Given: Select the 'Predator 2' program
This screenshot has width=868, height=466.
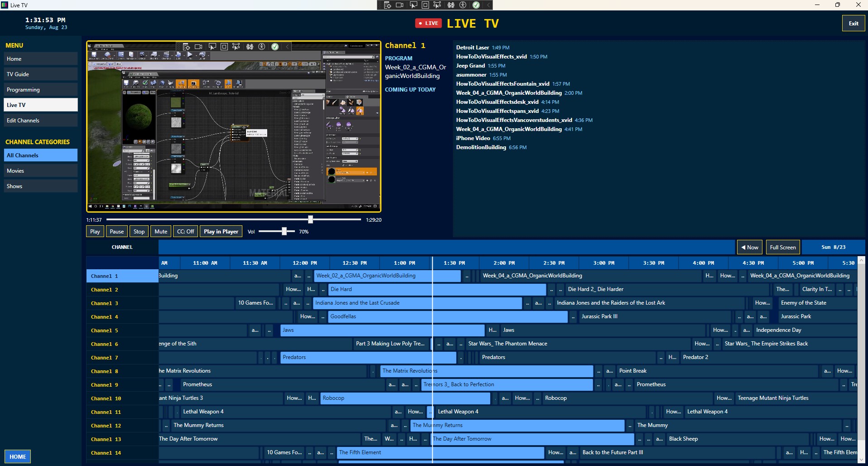Looking at the screenshot, I should 769,357.
